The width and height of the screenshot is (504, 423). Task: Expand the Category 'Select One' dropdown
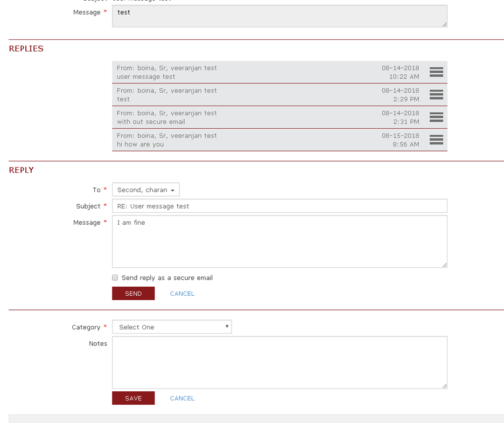point(172,327)
